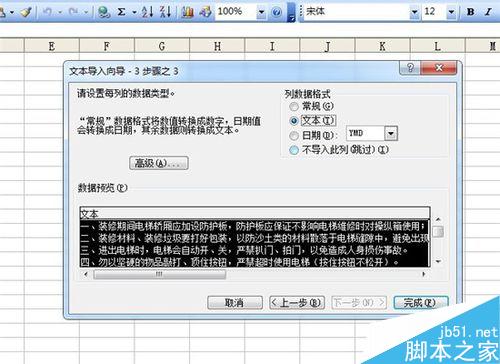Open the Chart Wizard icon
This screenshot has width=500, height=364.
click(x=187, y=12)
